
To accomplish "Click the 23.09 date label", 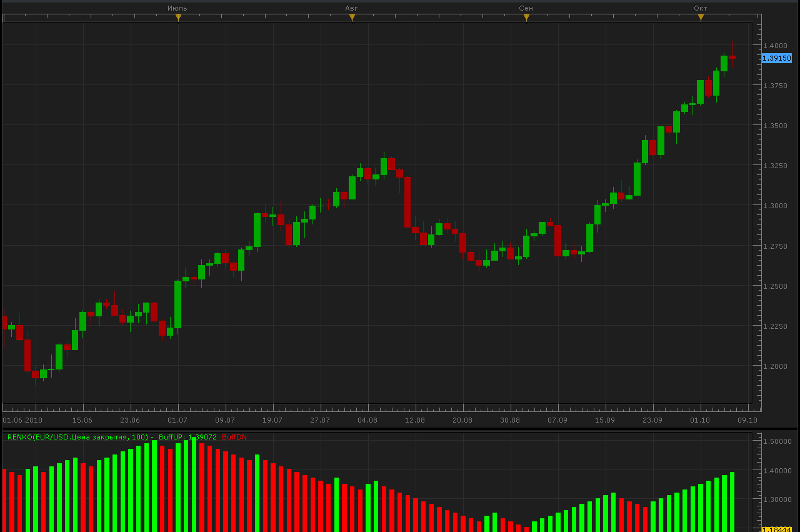I will (x=652, y=420).
